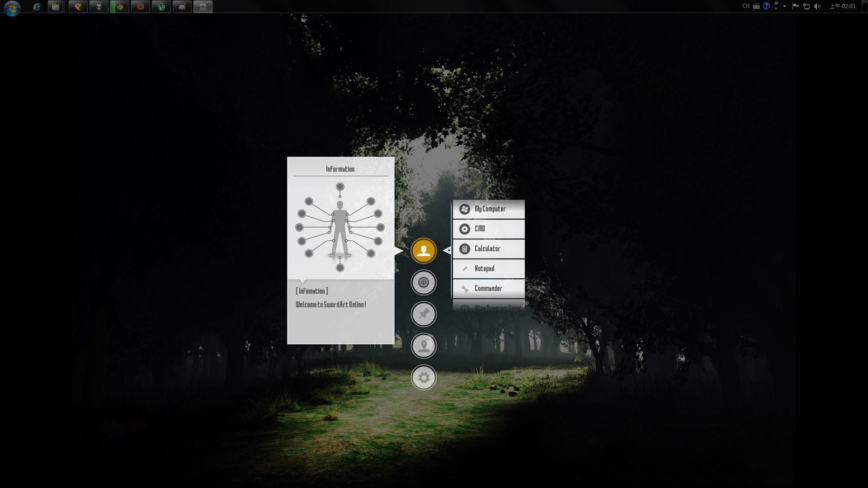Click the wrench icon beside Commander
This screenshot has width=868, height=488.
(464, 289)
